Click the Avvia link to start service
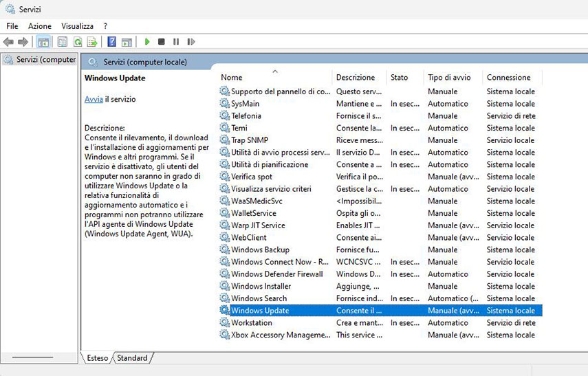588x376 pixels. point(94,99)
